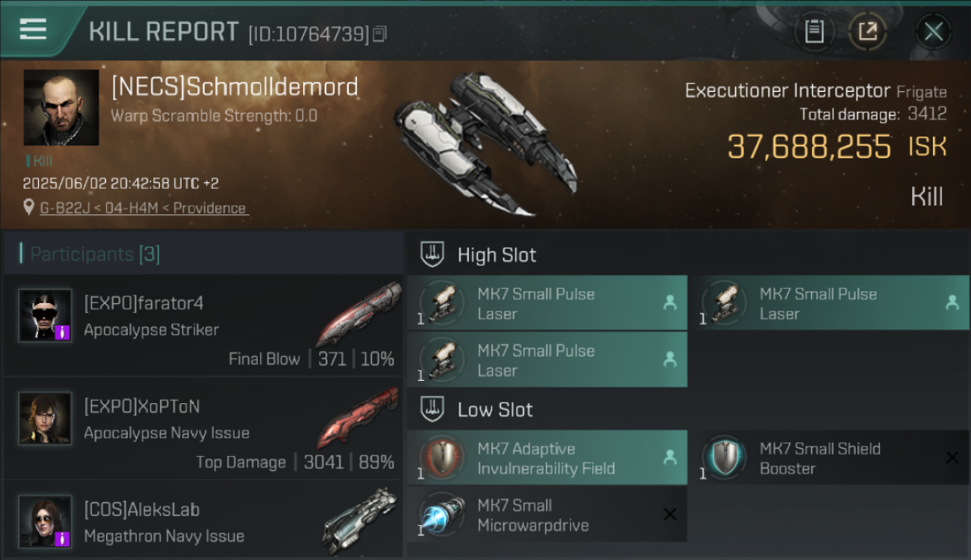Copy kill report ID icon

tap(380, 34)
